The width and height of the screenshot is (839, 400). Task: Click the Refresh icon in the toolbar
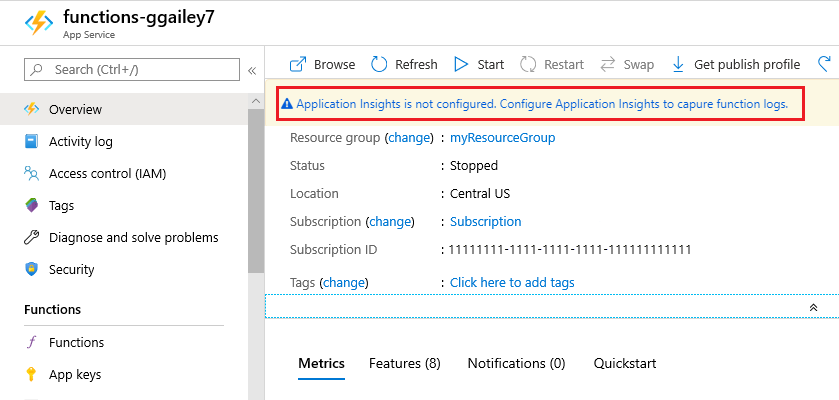[379, 64]
